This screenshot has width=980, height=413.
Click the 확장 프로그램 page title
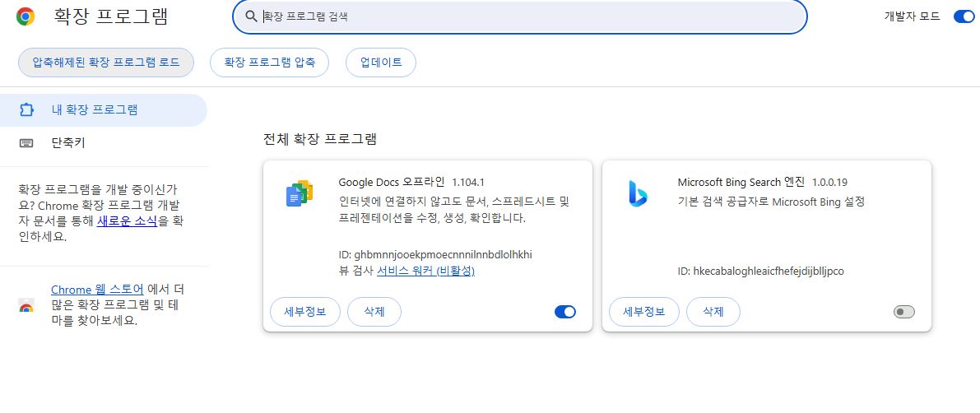(110, 16)
